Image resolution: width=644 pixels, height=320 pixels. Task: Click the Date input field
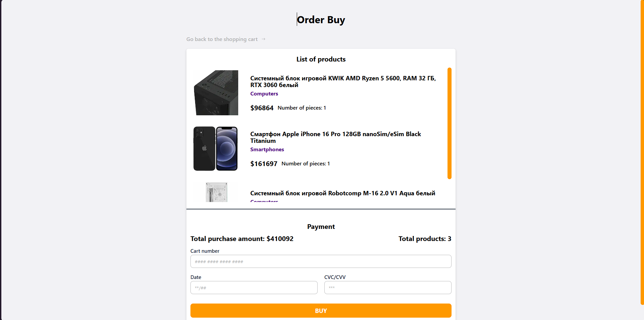coord(254,287)
